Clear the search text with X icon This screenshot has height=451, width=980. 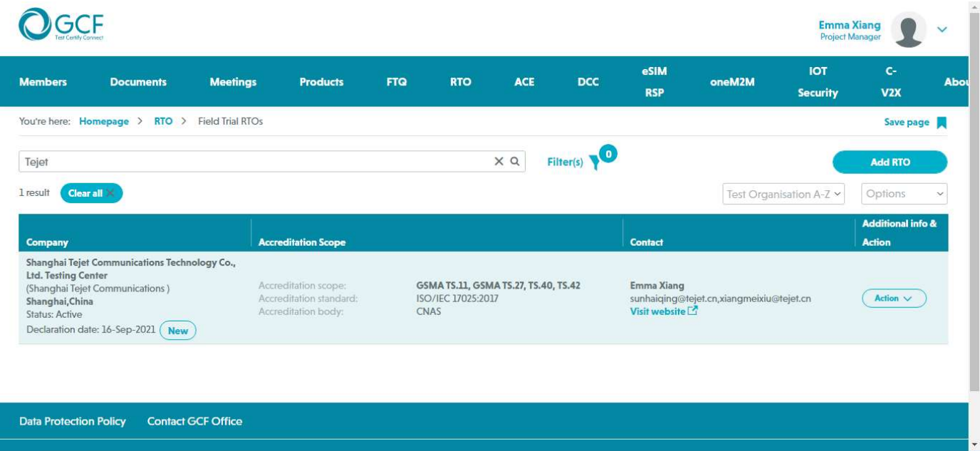[x=499, y=162]
